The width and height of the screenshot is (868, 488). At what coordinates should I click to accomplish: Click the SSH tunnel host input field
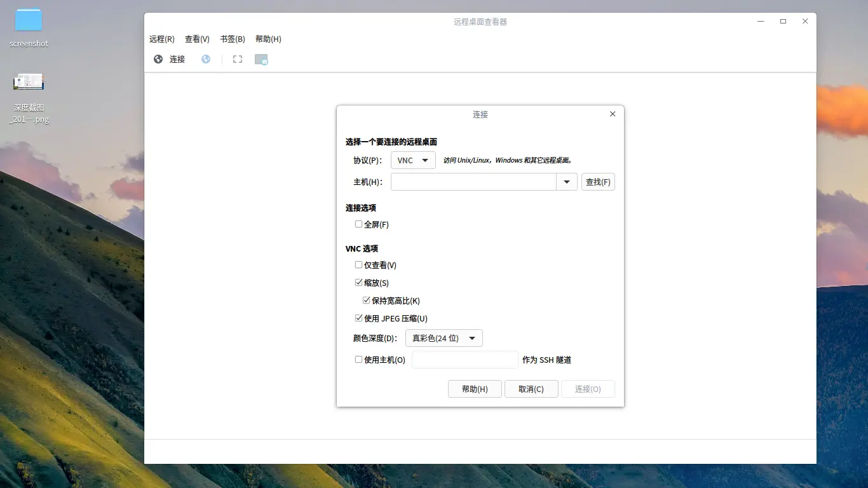465,359
